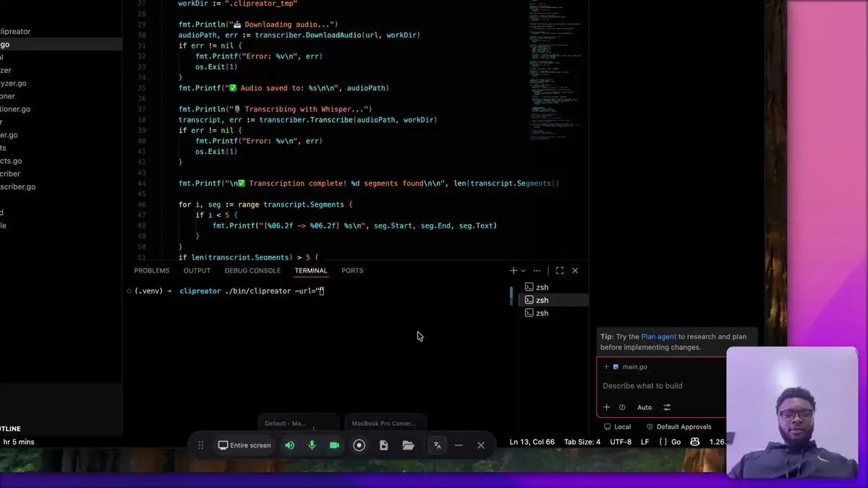Select the highlighted zsh terminal session
The image size is (868, 488).
click(x=553, y=300)
